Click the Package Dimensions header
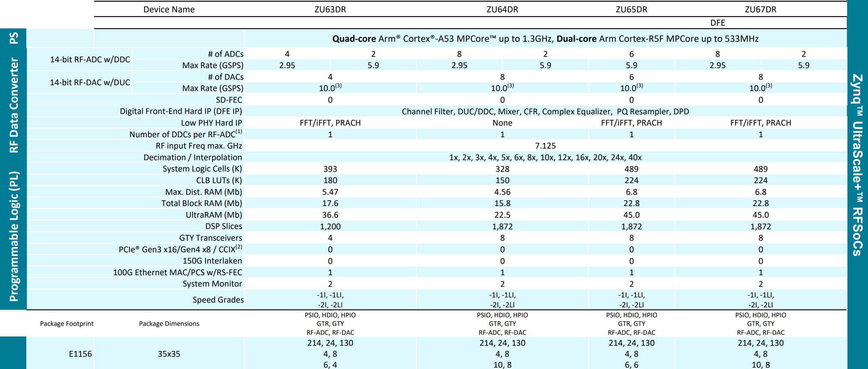Screen dimensions: 868x369 click(169, 324)
